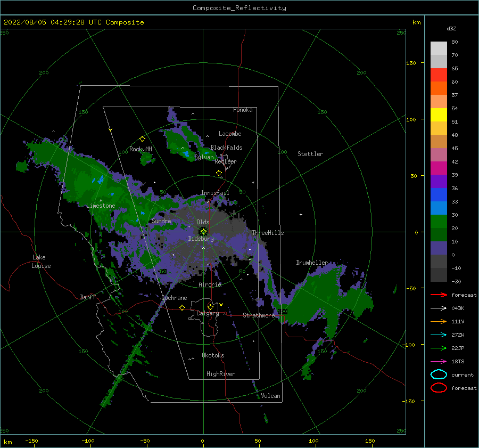This screenshot has width=479, height=448.
Task: Click the white plus marker south of Stettler
Action: (x=301, y=214)
